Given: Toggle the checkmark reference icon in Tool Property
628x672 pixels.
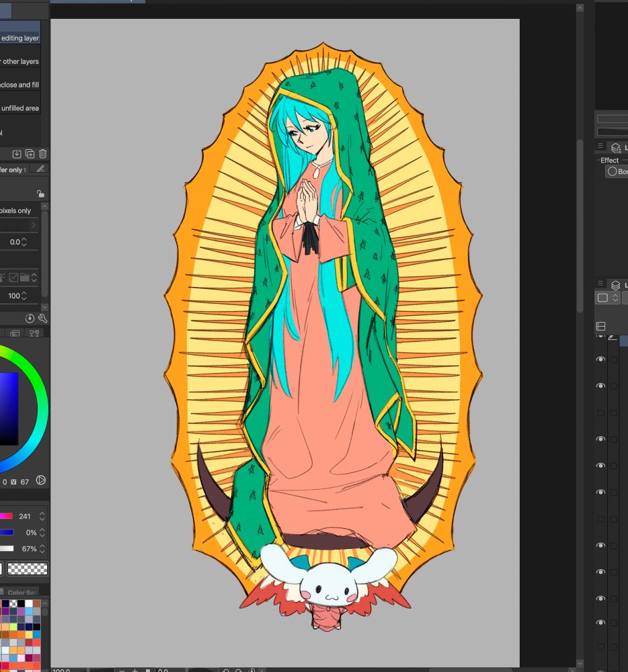Looking at the screenshot, I should click(x=13, y=278).
